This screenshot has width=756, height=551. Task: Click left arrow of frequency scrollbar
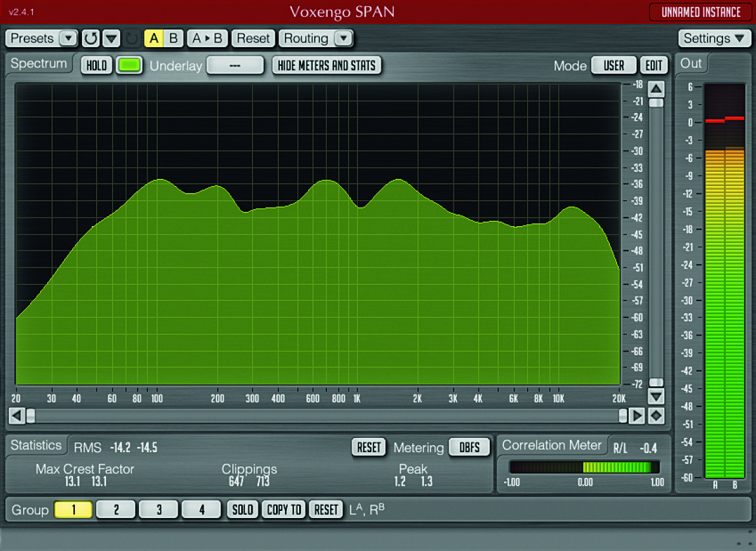click(x=16, y=415)
